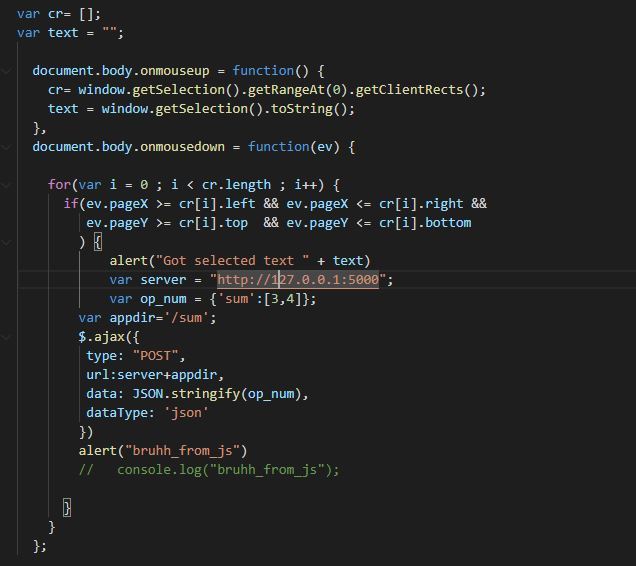Click the 'if' keyword
The width and height of the screenshot is (636, 566).
(71, 204)
